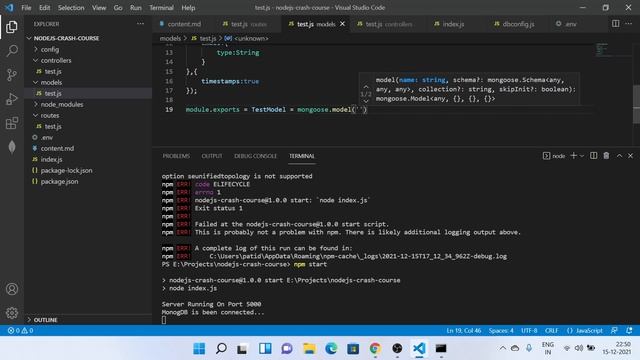The image size is (640, 360).
Task: Switch to the content.md tab
Action: (x=184, y=24)
